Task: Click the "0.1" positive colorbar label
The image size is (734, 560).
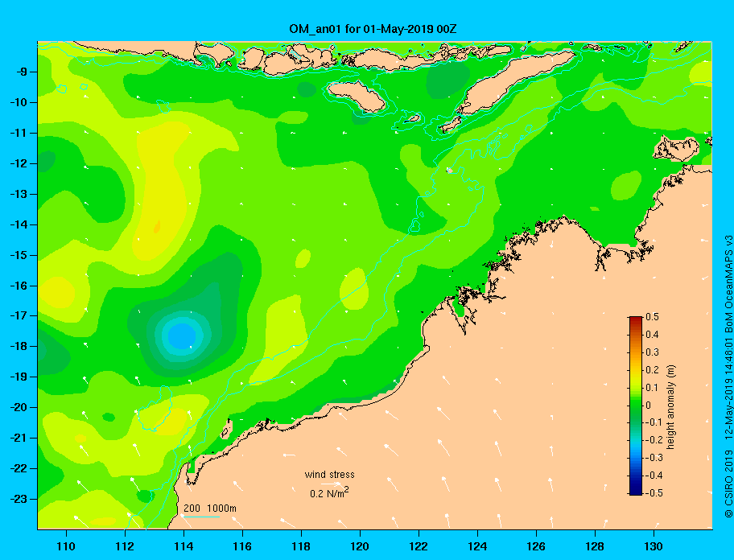Action: (652, 387)
